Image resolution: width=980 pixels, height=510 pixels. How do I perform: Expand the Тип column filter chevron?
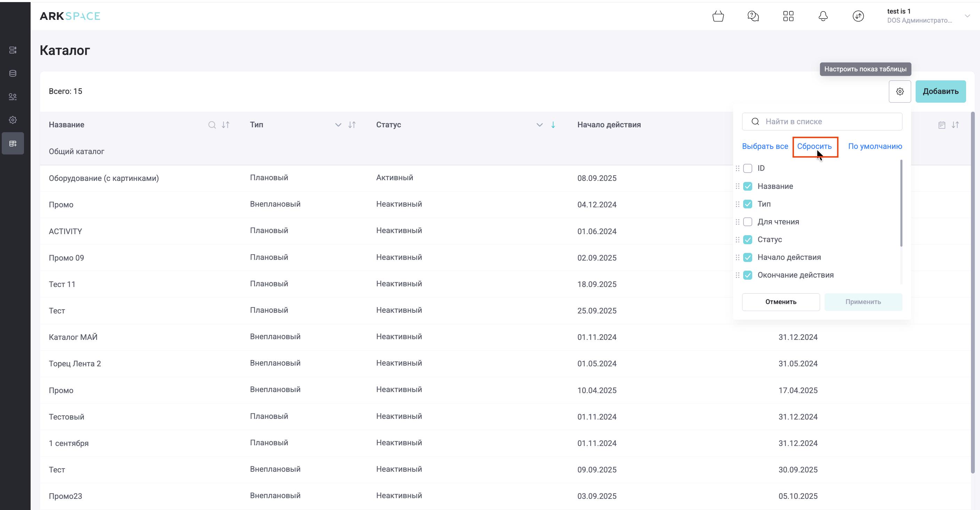point(338,125)
